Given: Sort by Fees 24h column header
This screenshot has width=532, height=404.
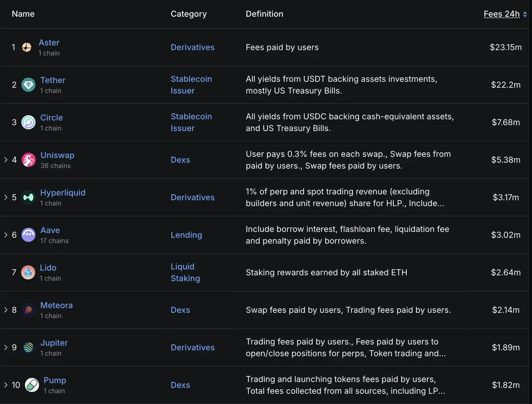Looking at the screenshot, I should click(501, 14).
